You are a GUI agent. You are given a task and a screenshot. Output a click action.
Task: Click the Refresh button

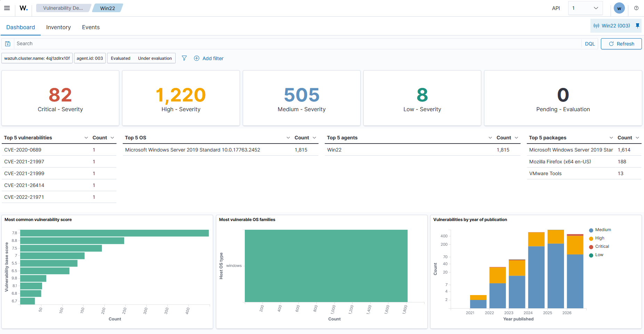621,44
